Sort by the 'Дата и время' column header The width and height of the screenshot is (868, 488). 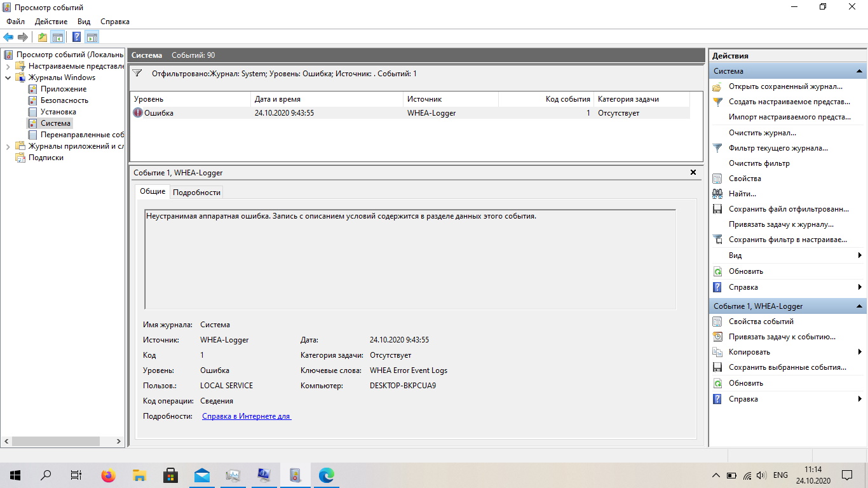(327, 99)
